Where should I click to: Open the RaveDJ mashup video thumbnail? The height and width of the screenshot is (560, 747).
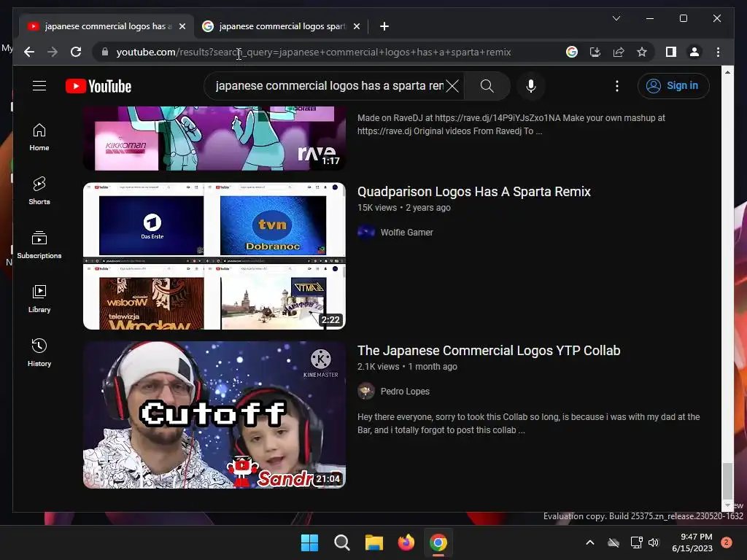(214, 138)
